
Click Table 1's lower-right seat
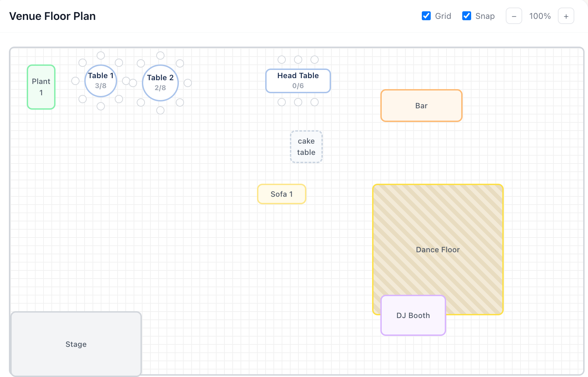pos(119,99)
